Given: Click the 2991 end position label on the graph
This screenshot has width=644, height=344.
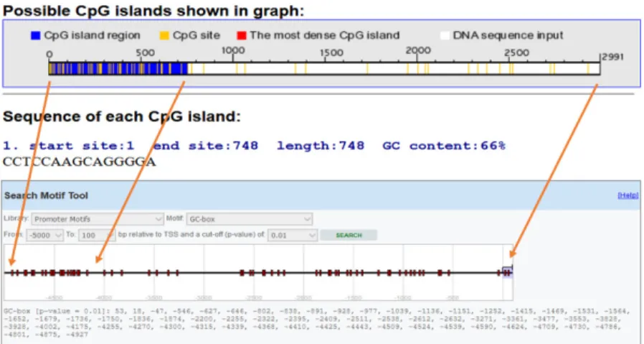Looking at the screenshot, I should pos(613,57).
